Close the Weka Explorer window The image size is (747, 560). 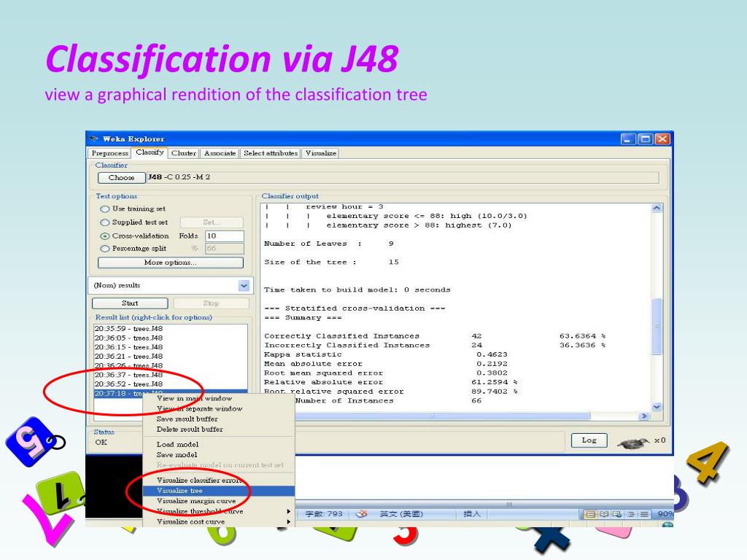tap(662, 139)
